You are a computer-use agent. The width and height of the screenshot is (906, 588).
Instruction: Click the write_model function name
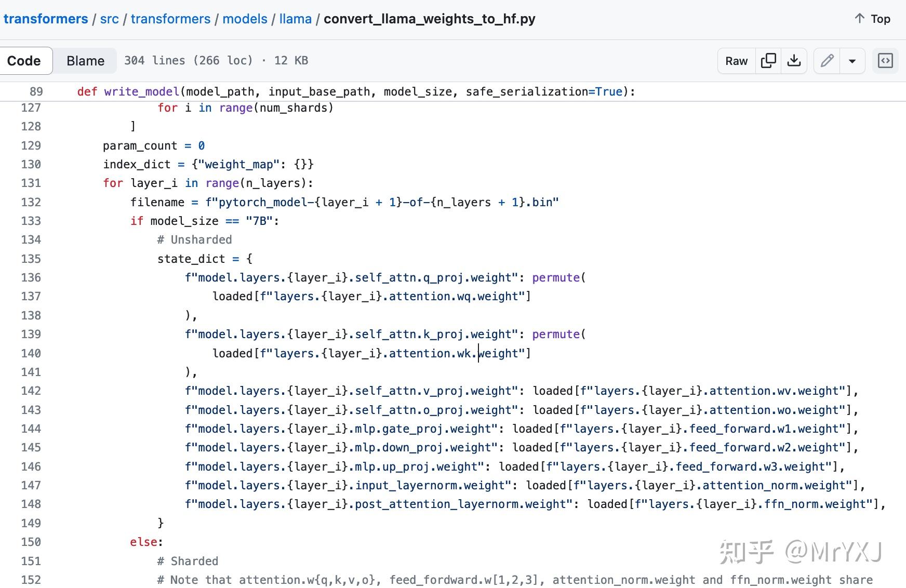pos(141,91)
